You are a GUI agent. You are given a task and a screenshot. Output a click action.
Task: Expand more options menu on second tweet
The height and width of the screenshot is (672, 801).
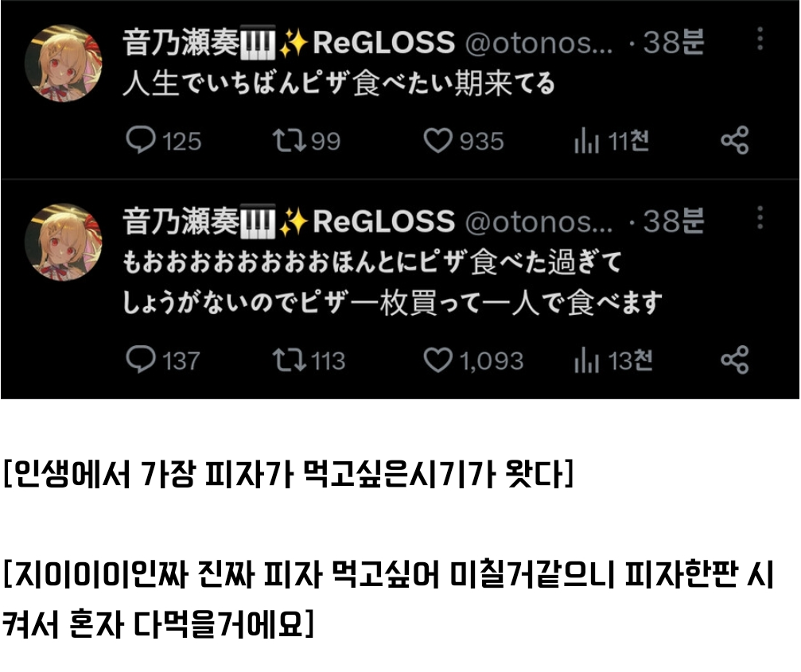[x=760, y=218]
